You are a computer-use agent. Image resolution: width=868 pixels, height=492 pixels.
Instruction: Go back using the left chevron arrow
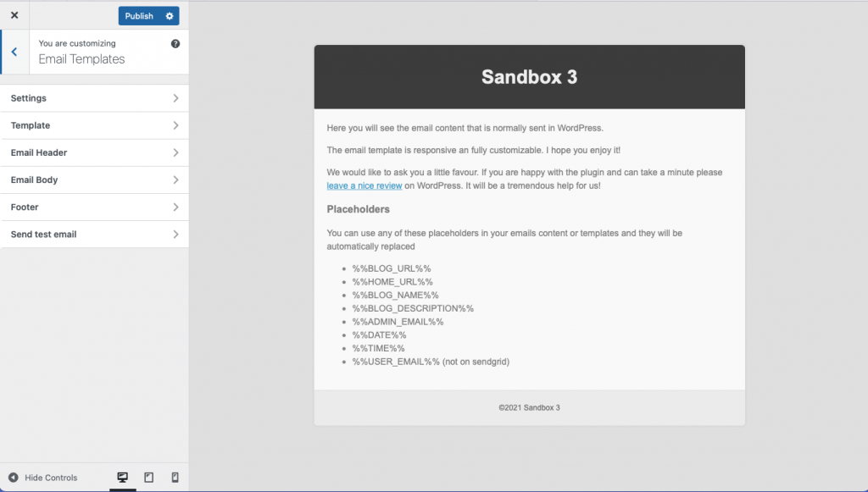tap(15, 52)
